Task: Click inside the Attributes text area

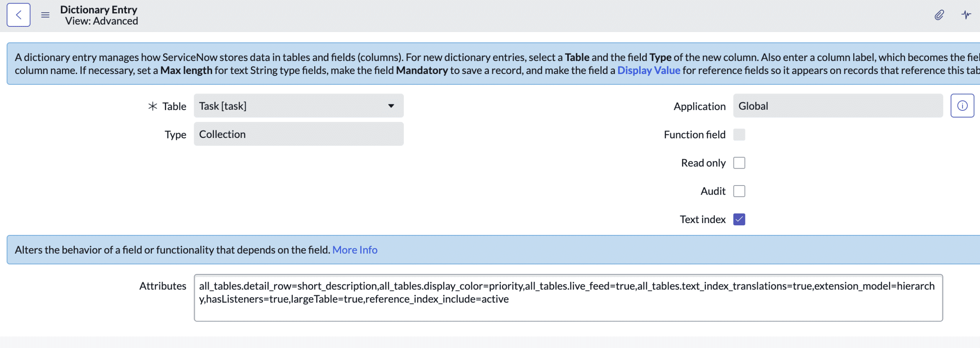Action: tap(567, 298)
